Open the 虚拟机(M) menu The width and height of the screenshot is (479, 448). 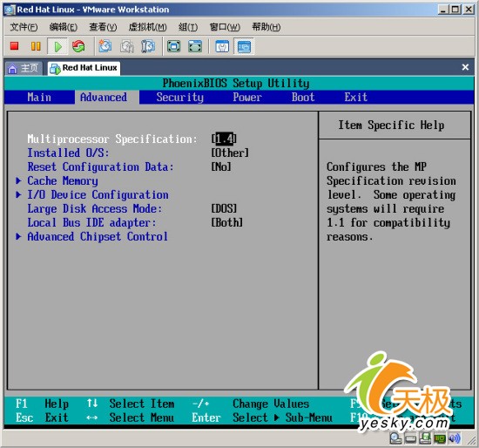147,27
